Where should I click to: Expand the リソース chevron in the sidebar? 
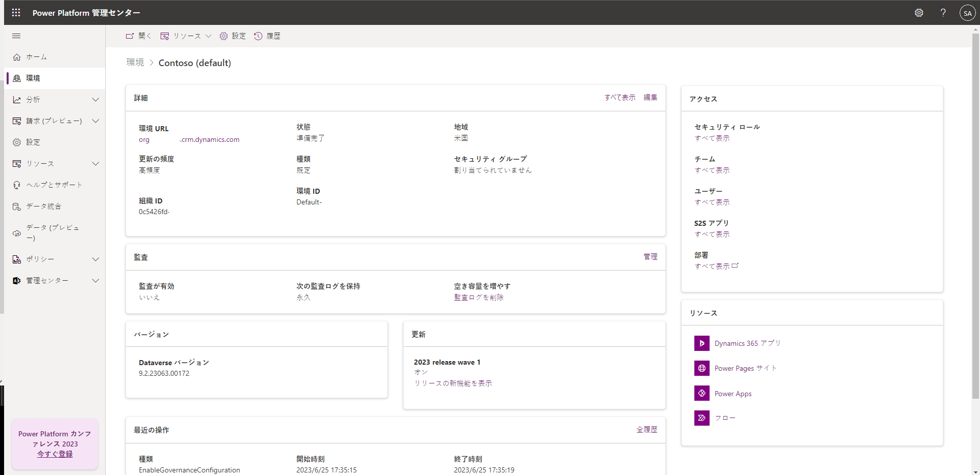coord(96,164)
